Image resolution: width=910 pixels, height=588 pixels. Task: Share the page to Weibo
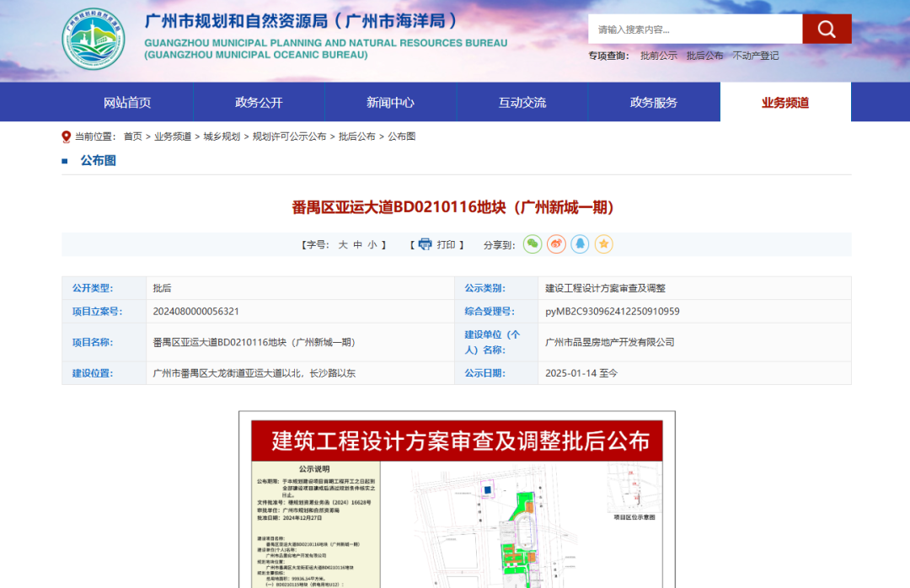(556, 244)
